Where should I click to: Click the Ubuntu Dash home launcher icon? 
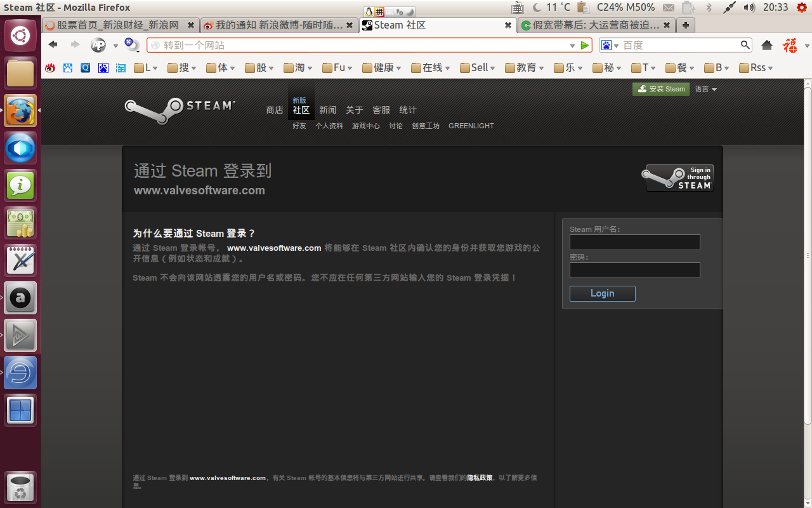tap(20, 36)
